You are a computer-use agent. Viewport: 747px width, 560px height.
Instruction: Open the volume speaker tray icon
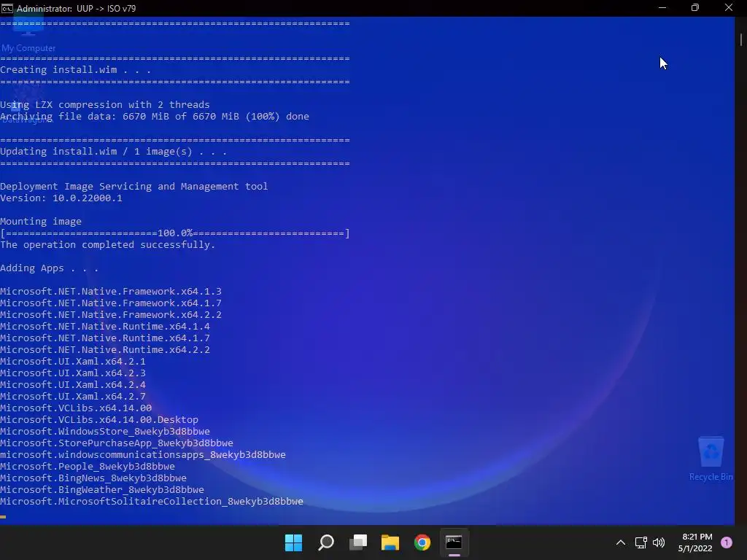[x=659, y=542]
